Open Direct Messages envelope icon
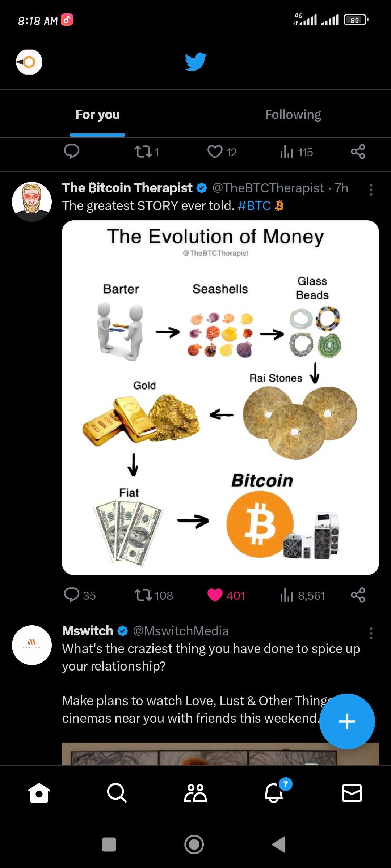391x868 pixels. 352,793
